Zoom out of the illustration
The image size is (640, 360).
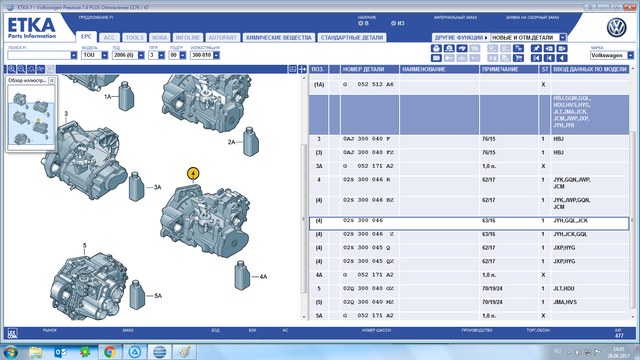click(x=22, y=69)
